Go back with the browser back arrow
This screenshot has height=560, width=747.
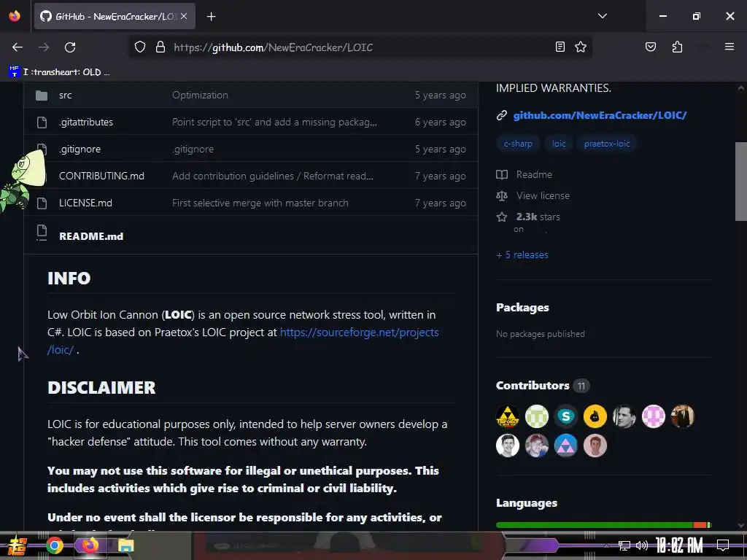coord(18,47)
